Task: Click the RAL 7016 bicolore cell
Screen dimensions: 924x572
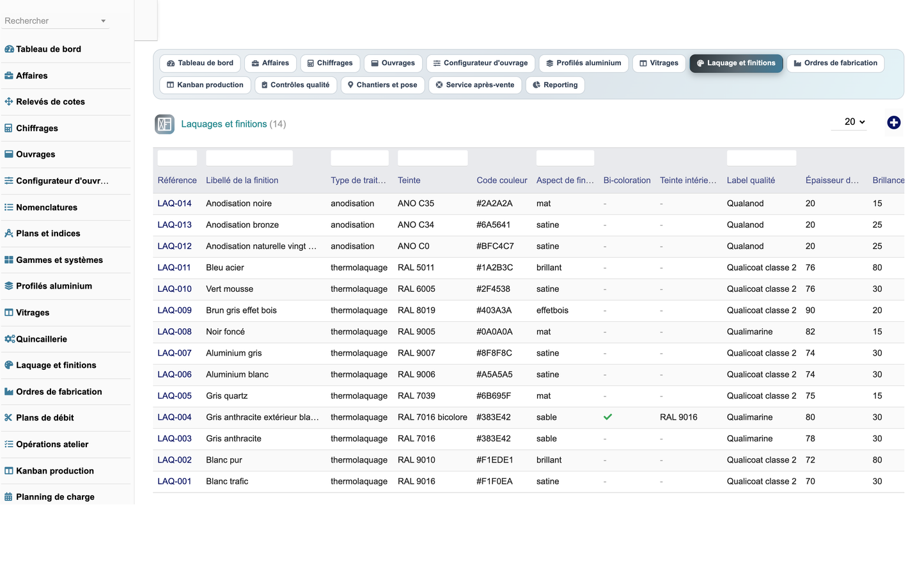Action: (432, 417)
